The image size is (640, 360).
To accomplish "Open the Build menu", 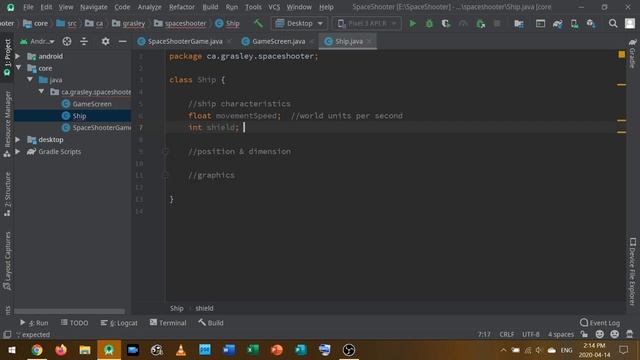I will coord(210,7).
